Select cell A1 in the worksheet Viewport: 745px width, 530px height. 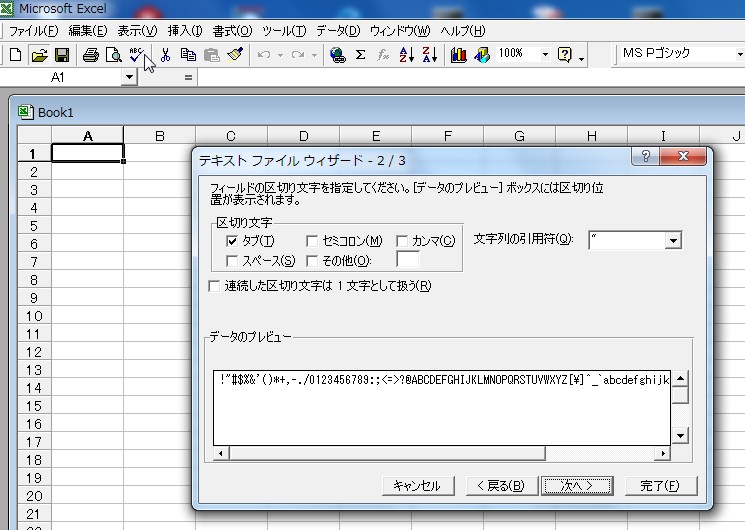point(87,154)
